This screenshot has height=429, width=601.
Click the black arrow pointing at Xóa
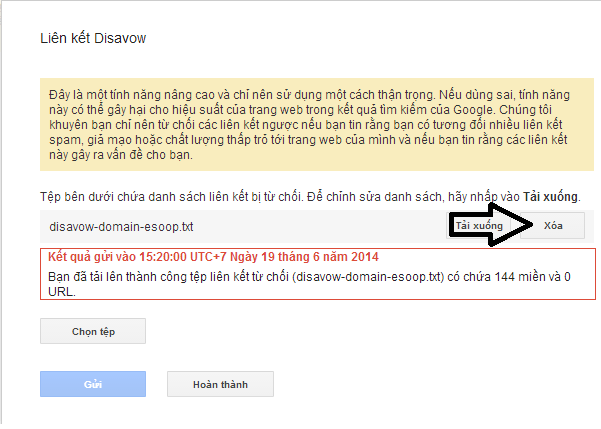pos(492,225)
